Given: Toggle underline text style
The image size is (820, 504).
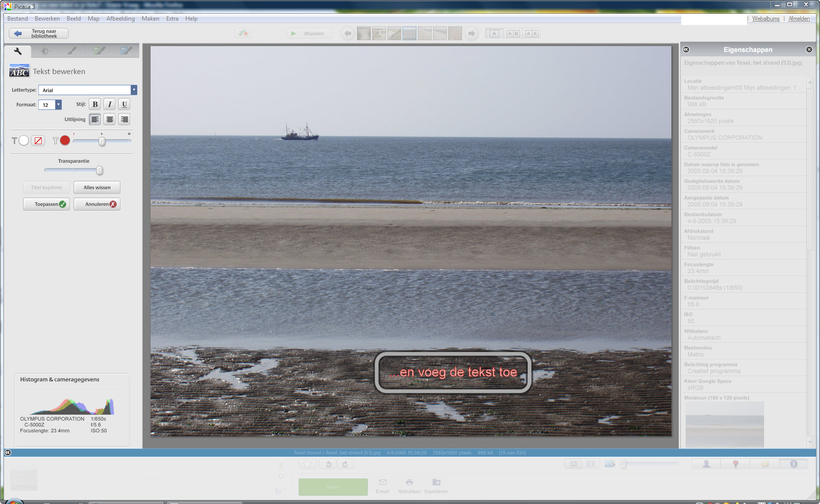Looking at the screenshot, I should [125, 104].
